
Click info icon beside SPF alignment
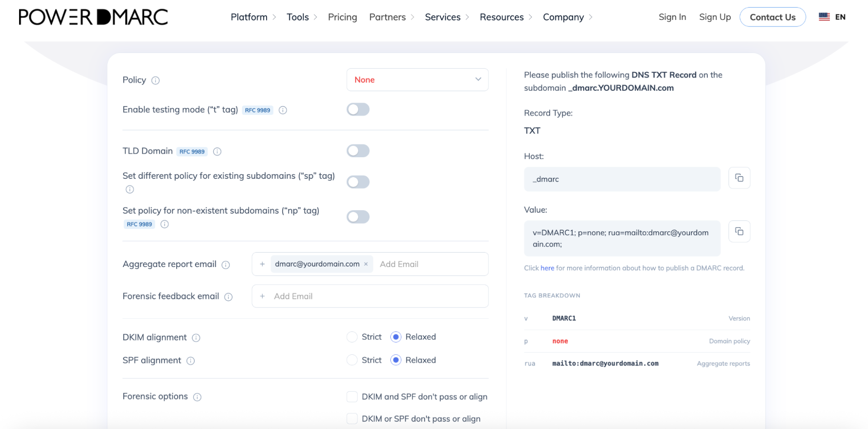point(191,361)
